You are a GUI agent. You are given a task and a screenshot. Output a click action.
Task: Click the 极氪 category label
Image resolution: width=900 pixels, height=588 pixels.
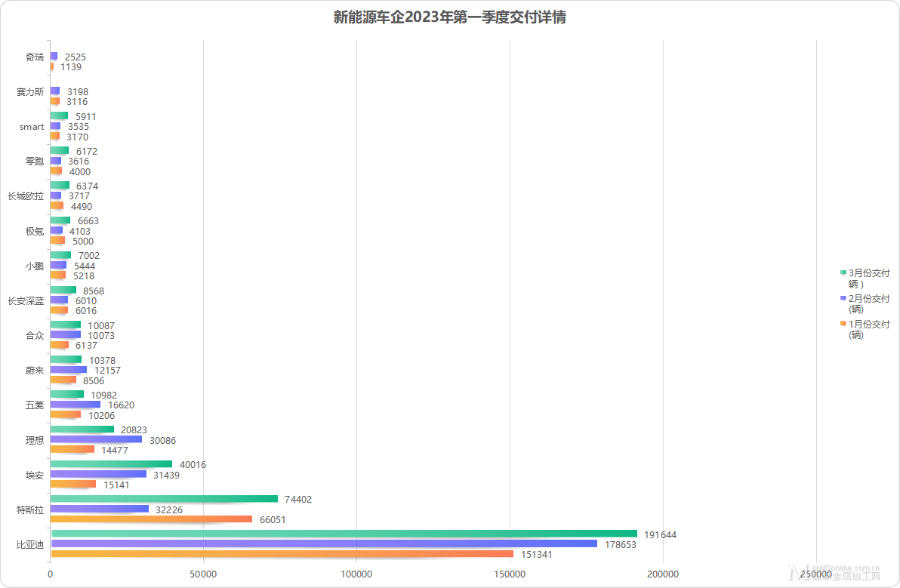click(x=35, y=231)
